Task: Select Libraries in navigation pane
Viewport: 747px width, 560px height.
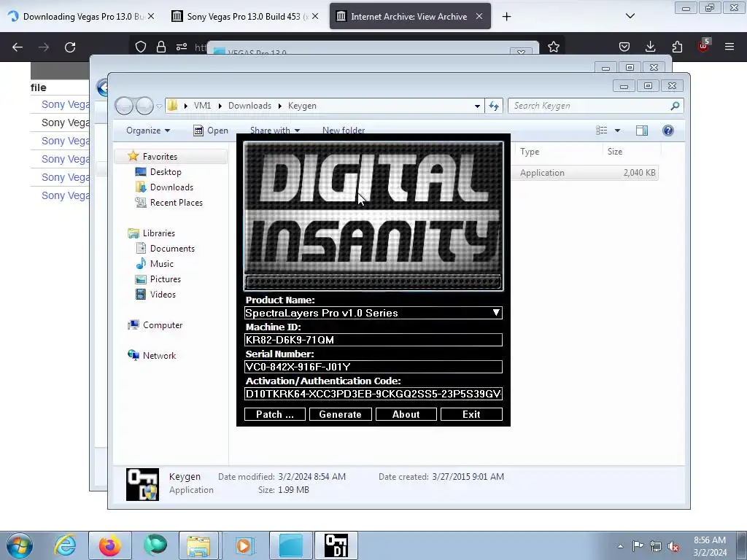Action: [158, 233]
